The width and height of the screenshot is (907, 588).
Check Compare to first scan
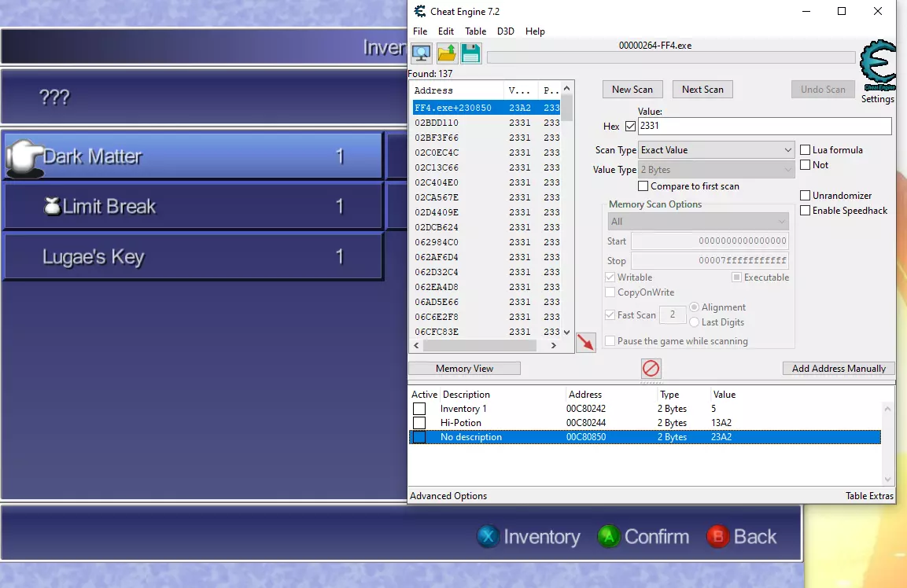click(x=643, y=186)
